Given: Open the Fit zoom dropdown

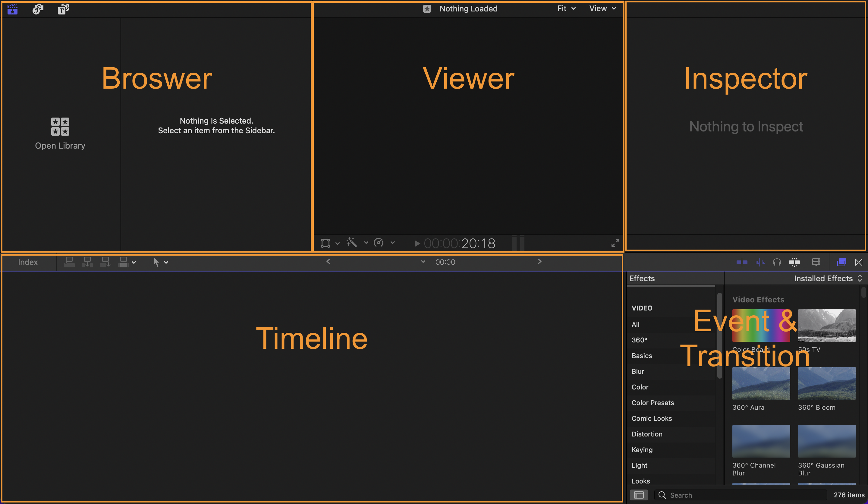Looking at the screenshot, I should pyautogui.click(x=566, y=9).
